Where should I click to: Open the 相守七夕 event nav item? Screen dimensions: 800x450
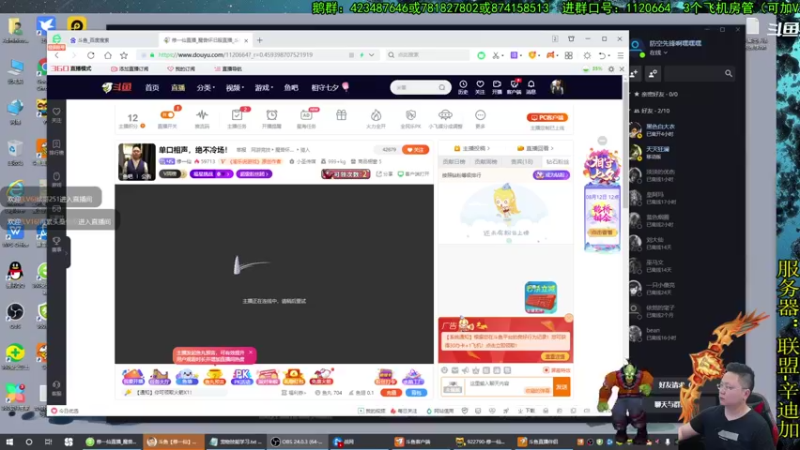[330, 88]
